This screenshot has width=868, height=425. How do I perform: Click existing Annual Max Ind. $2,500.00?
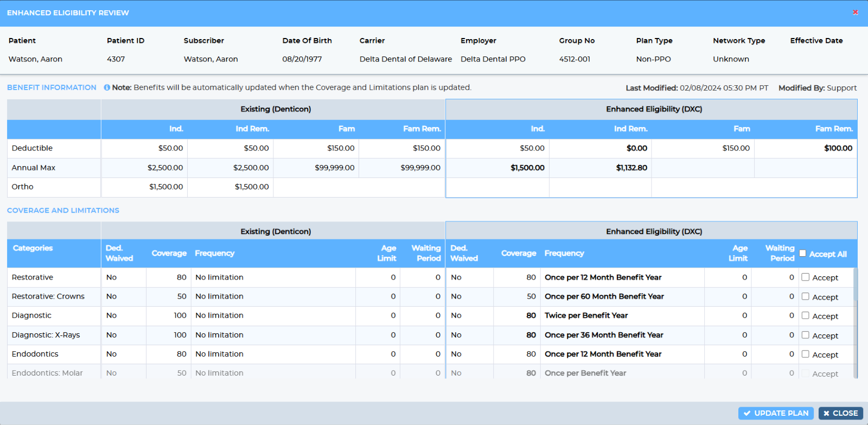[165, 168]
